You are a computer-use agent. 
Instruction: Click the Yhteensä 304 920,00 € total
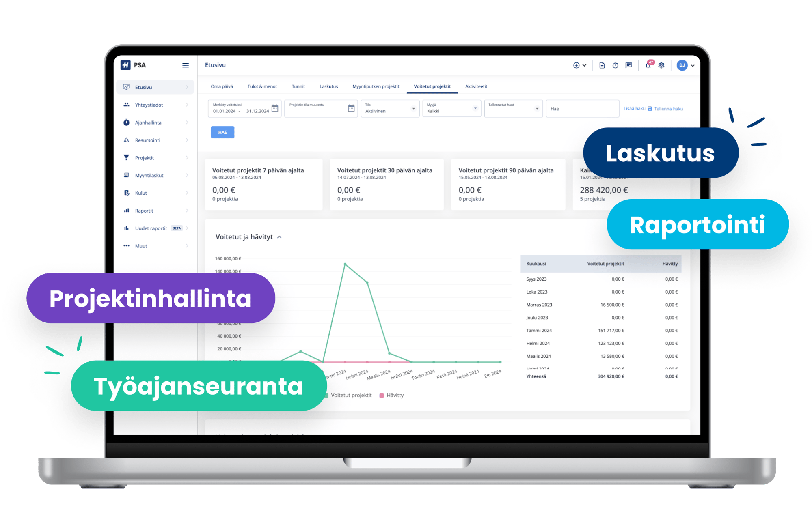coord(611,376)
